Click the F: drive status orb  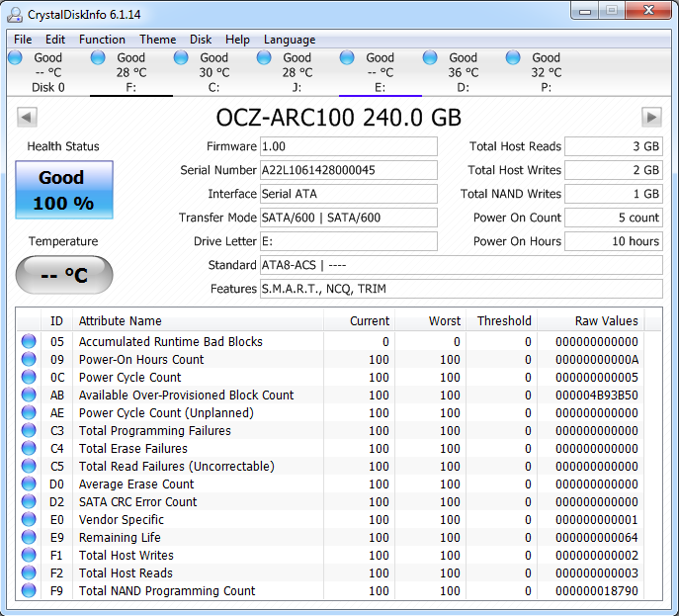(98, 58)
